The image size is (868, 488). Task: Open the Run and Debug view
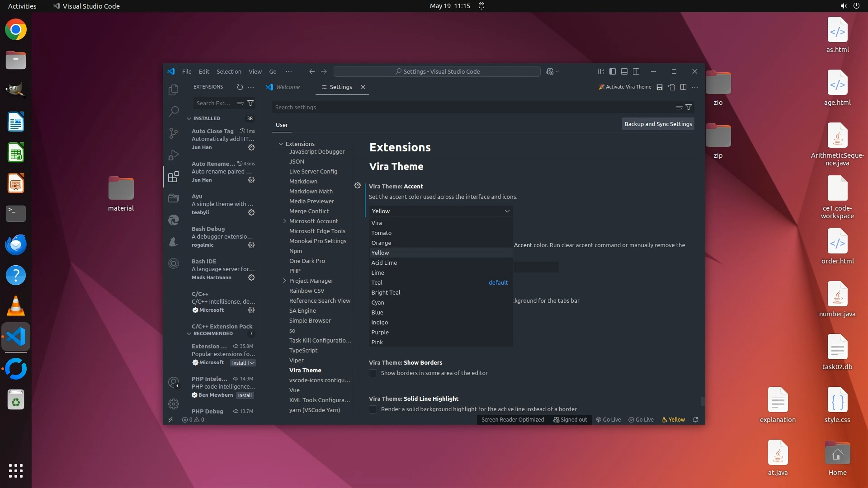(174, 155)
